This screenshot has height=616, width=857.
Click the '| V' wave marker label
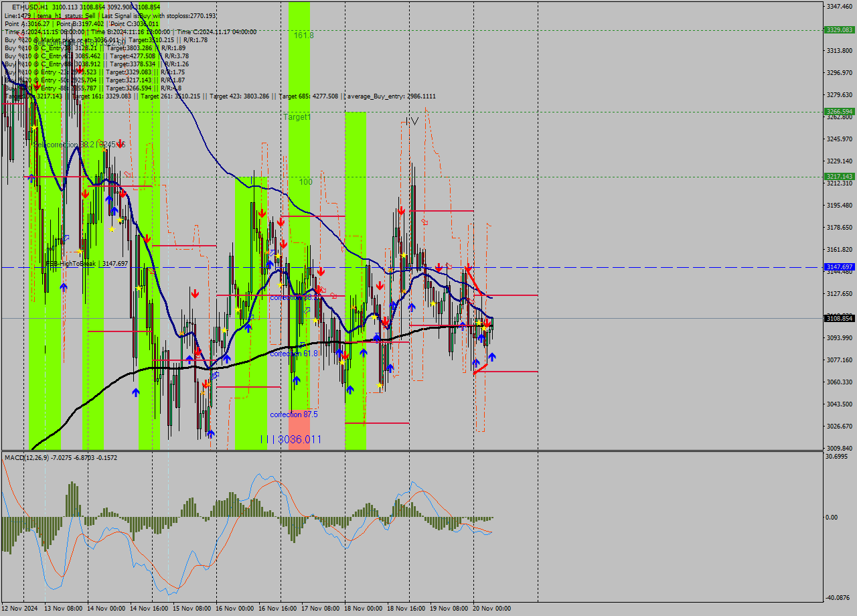pyautogui.click(x=412, y=121)
